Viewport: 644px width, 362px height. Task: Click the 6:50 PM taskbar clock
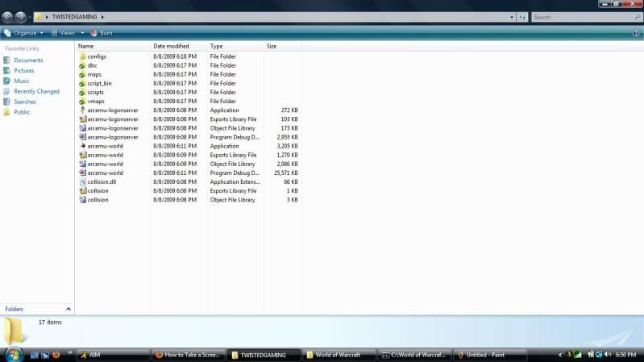[626, 355]
